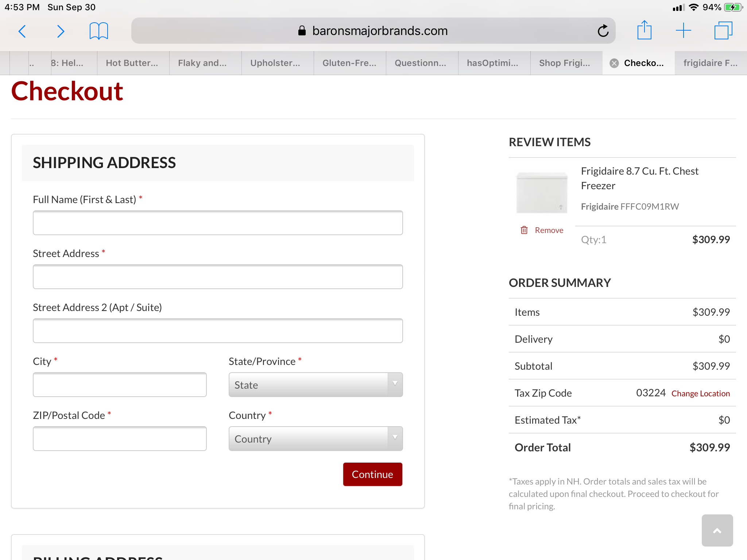747x560 pixels.
Task: Switch to the Questionn tab
Action: click(422, 63)
